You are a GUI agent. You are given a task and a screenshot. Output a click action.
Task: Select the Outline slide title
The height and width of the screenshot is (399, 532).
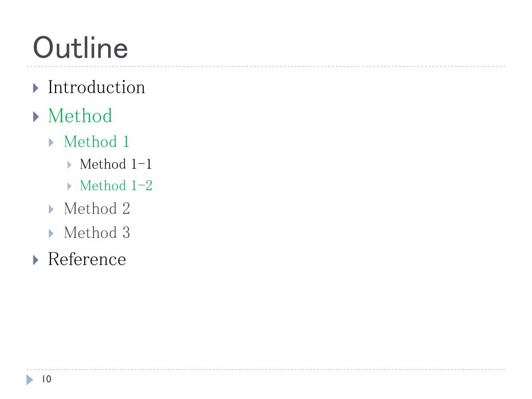81,47
